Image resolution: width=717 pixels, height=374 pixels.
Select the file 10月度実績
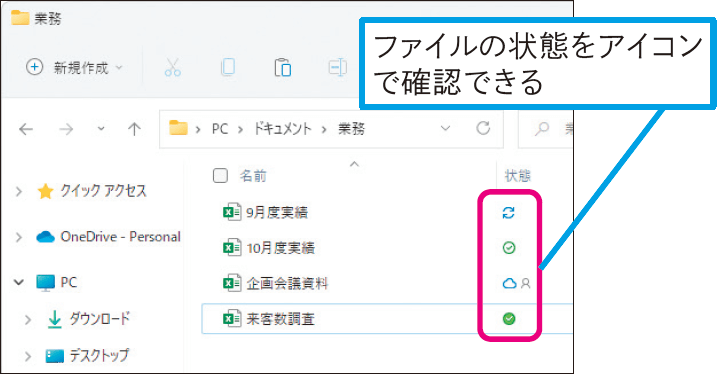point(280,248)
